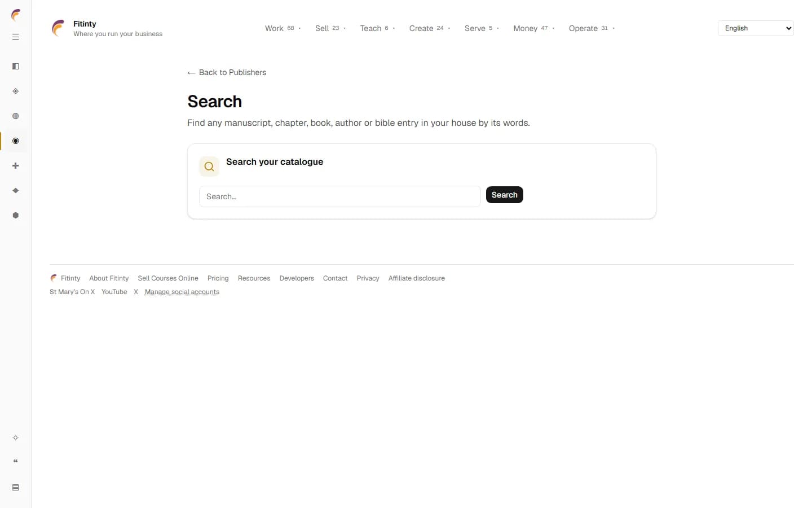Open the About Fitinty footer link
Viewport: 812px width, 508px height.
coord(109,278)
